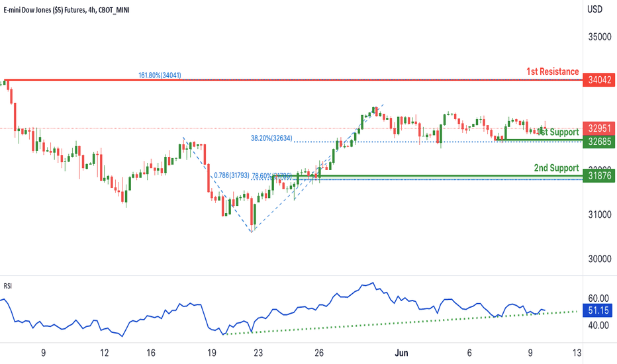The width and height of the screenshot is (617, 364).
Task: Click the RSI indicator label
Action: (8, 286)
